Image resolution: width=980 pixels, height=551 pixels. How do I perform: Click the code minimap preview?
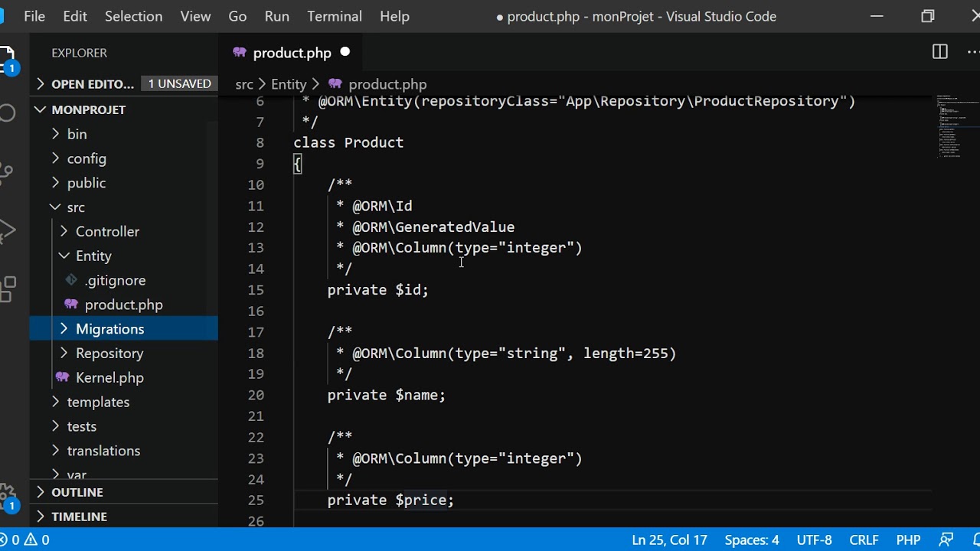[955, 126]
